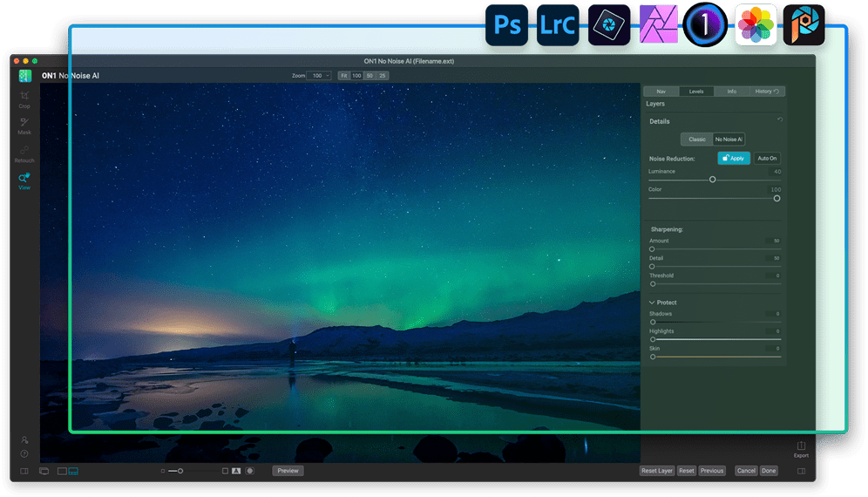Click the Affinity Photo icon

tap(659, 24)
